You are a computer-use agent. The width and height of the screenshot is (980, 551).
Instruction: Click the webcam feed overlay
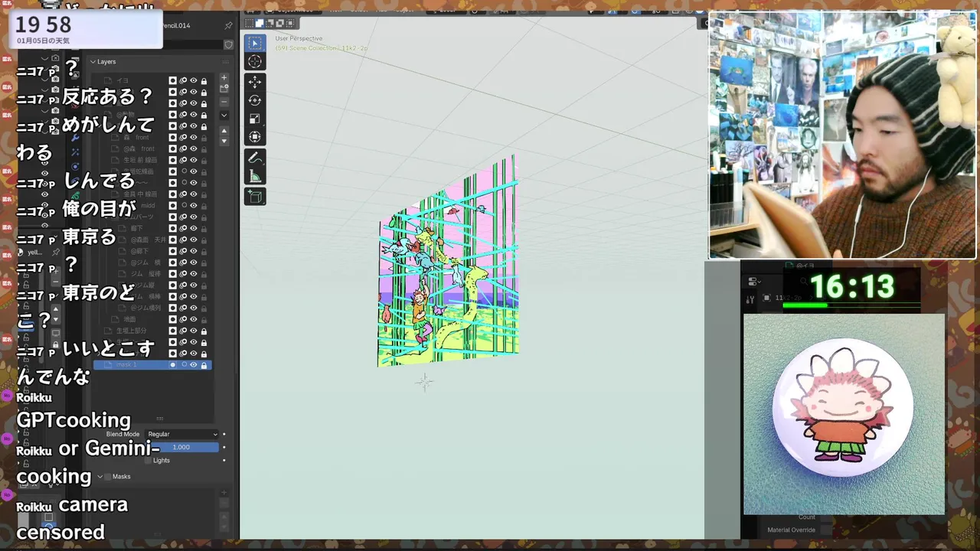pos(842,135)
